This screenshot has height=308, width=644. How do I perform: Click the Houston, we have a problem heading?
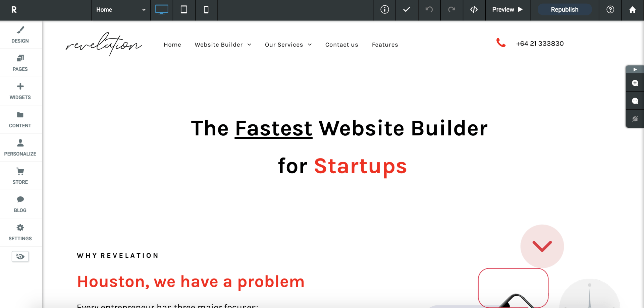point(191,282)
